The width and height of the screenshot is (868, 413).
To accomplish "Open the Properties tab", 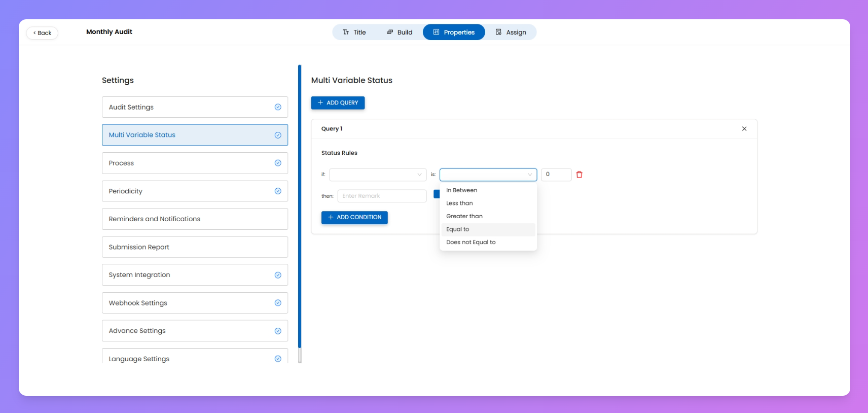I will point(454,32).
